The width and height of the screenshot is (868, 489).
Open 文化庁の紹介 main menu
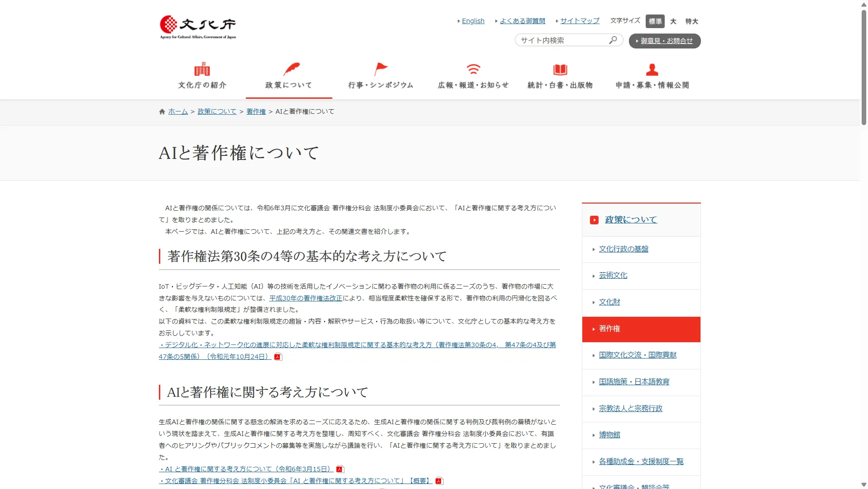pos(202,77)
